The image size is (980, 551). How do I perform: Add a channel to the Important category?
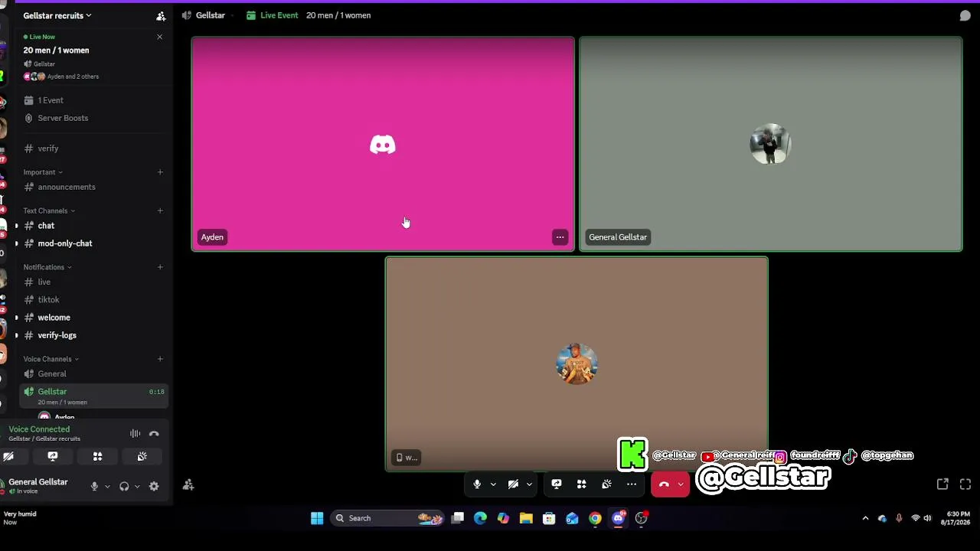coord(160,172)
